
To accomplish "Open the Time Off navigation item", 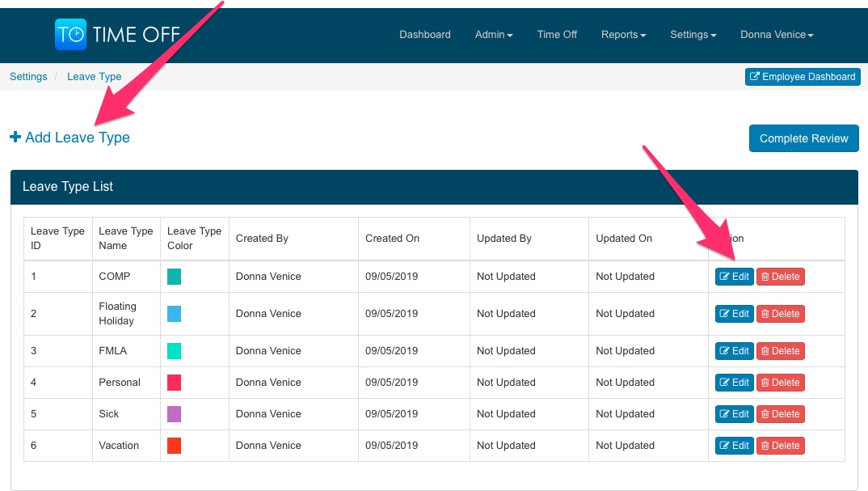I will point(557,35).
